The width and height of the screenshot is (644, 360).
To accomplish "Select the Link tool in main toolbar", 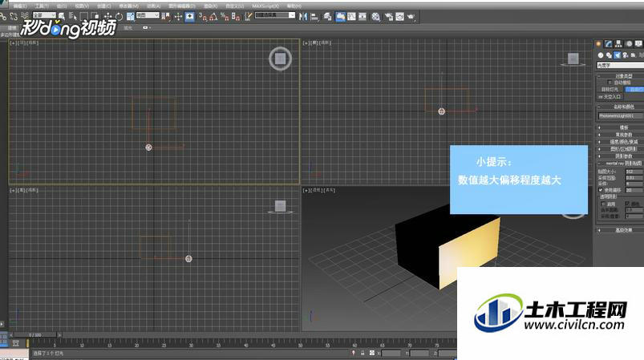I will (x=3, y=16).
